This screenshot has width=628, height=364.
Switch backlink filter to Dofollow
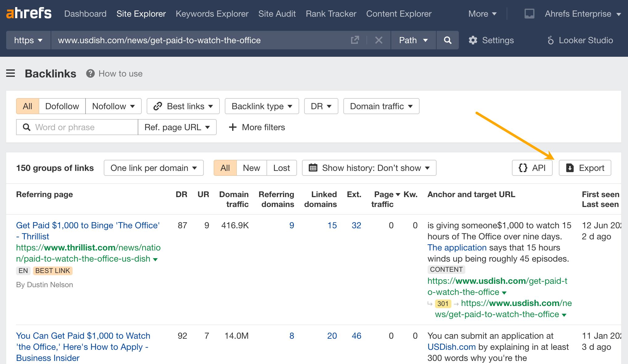(x=62, y=106)
